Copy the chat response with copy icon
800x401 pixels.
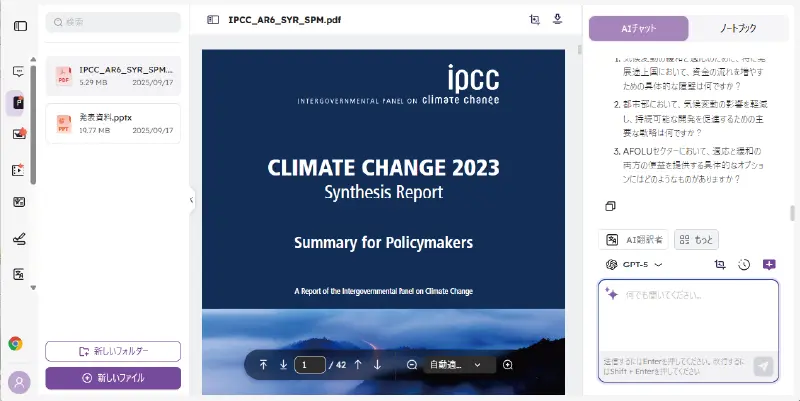pos(610,206)
